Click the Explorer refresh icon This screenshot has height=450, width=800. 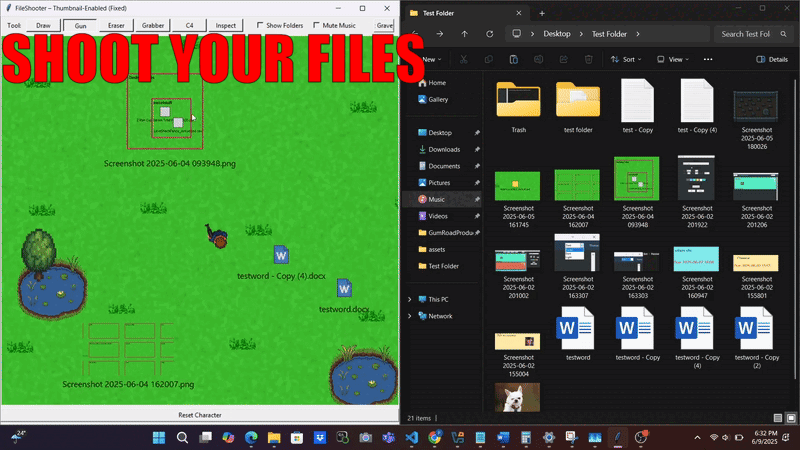489,34
